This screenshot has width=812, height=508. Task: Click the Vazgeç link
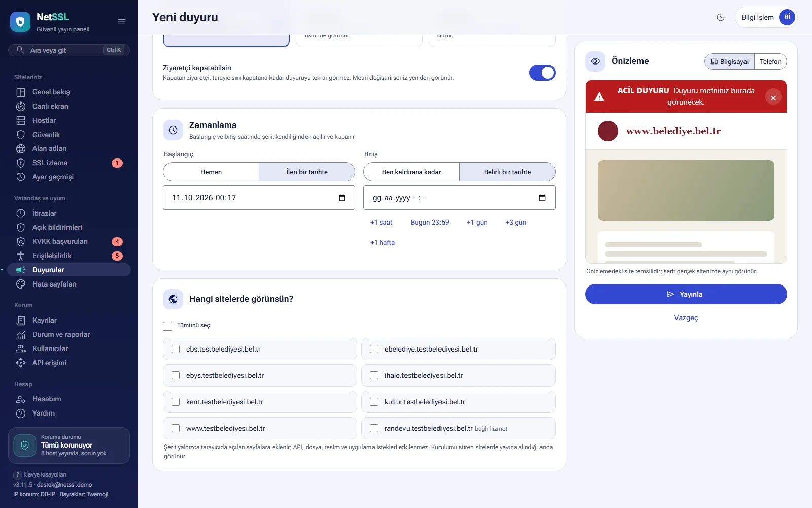pyautogui.click(x=686, y=317)
